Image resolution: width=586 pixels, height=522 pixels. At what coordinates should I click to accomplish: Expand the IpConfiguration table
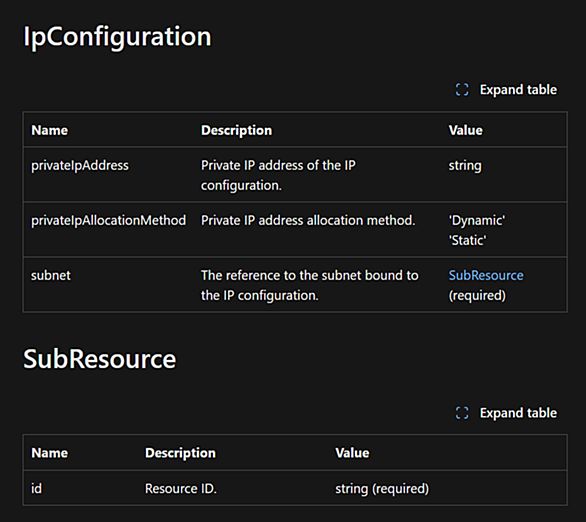pos(506,90)
